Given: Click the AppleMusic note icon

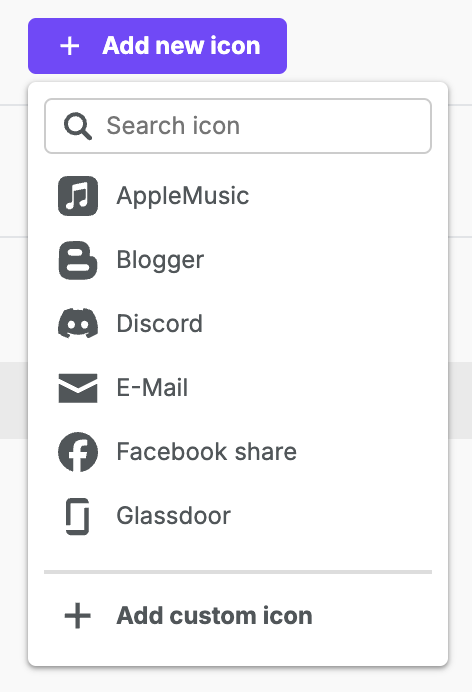Looking at the screenshot, I should click(78, 196).
